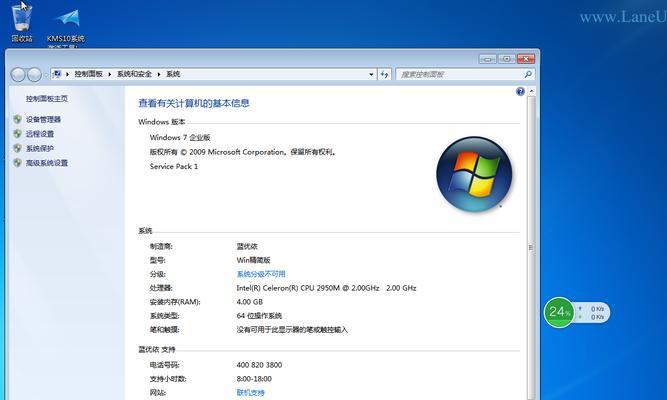Image resolution: width=667 pixels, height=400 pixels.
Task: Click the shield icon next to 系统保护
Action: point(17,149)
